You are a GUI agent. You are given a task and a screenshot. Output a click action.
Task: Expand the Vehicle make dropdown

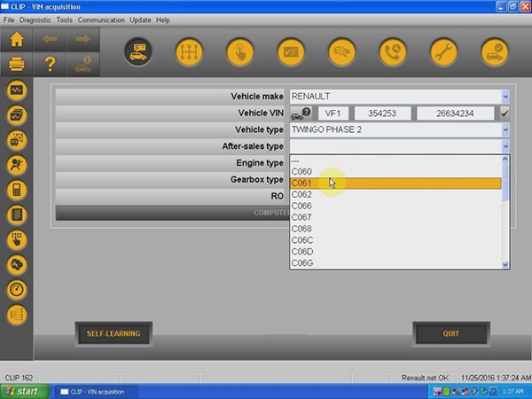[x=505, y=96]
